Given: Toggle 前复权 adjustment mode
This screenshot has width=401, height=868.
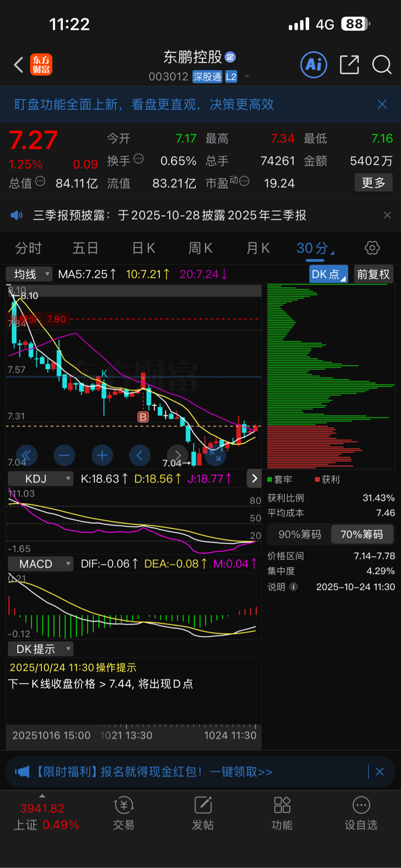Looking at the screenshot, I should (373, 274).
